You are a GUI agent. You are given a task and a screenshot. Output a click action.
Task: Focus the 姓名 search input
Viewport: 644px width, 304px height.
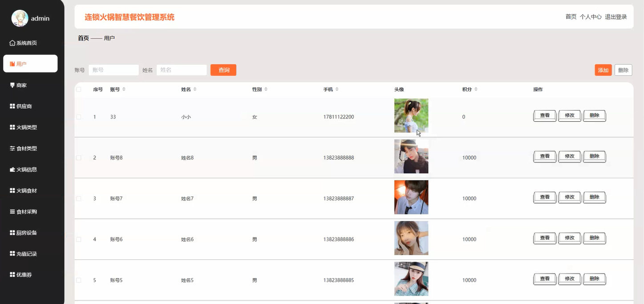(182, 70)
